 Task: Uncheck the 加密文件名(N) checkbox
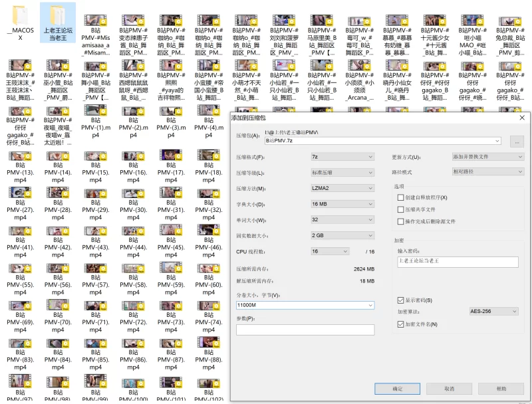[401, 324]
